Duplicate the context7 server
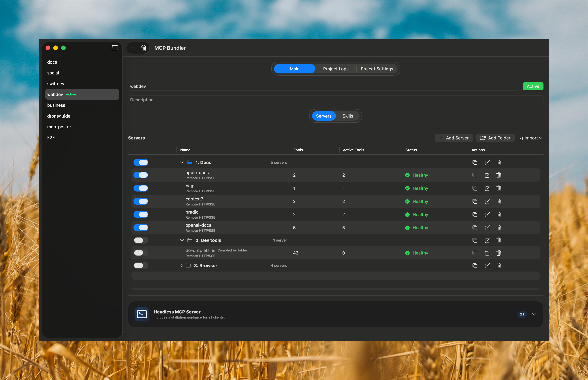 475,201
